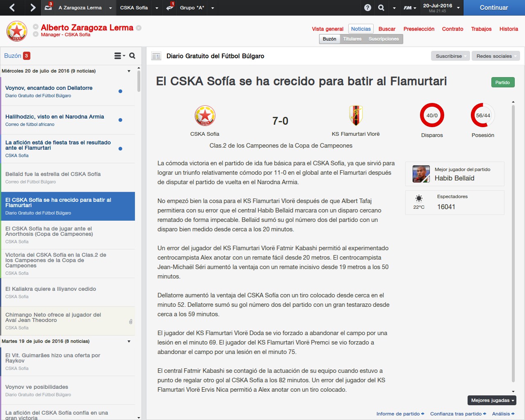Click the Continuar button
The width and height of the screenshot is (525, 420).
(x=494, y=8)
